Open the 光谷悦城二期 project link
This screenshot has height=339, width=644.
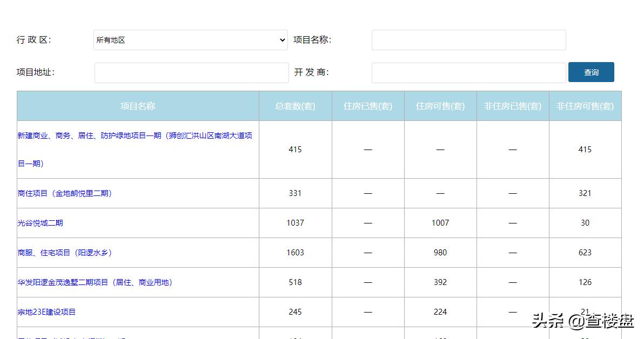pos(40,223)
